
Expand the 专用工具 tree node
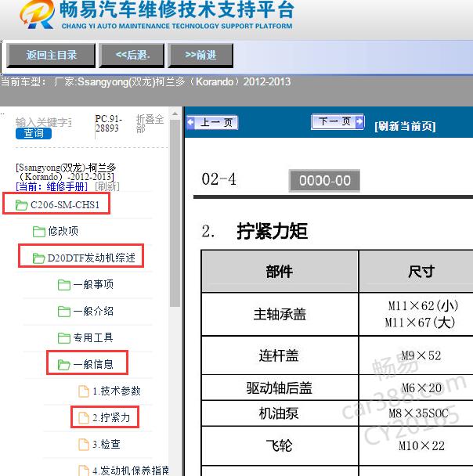pos(93,338)
